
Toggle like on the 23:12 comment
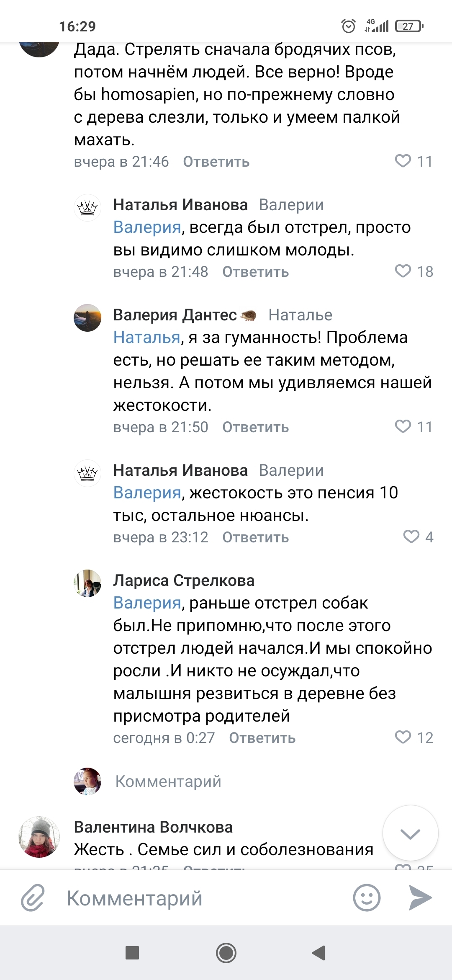click(x=411, y=536)
